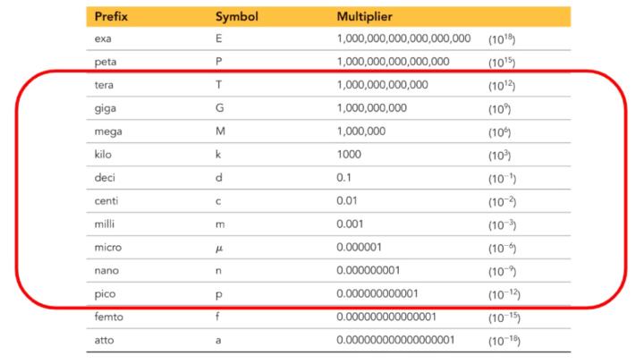Select the centi multiplier 0.01
This screenshot has height=364, width=644.
(x=347, y=200)
